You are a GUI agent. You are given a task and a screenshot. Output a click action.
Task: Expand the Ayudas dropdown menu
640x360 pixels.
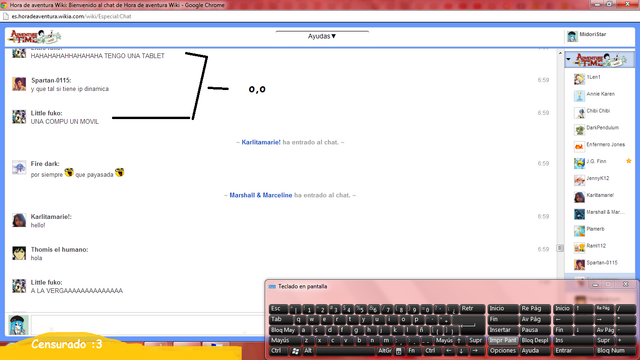[322, 36]
